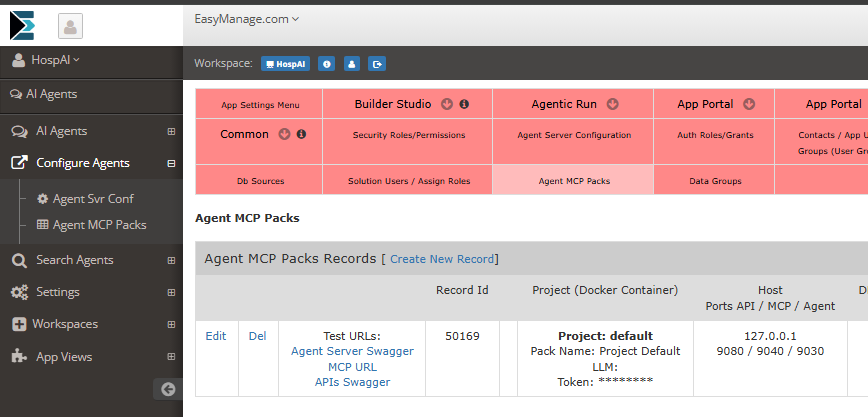The height and width of the screenshot is (417, 868).
Task: Click the 127.0.0.1 host cell
Action: pos(770,336)
